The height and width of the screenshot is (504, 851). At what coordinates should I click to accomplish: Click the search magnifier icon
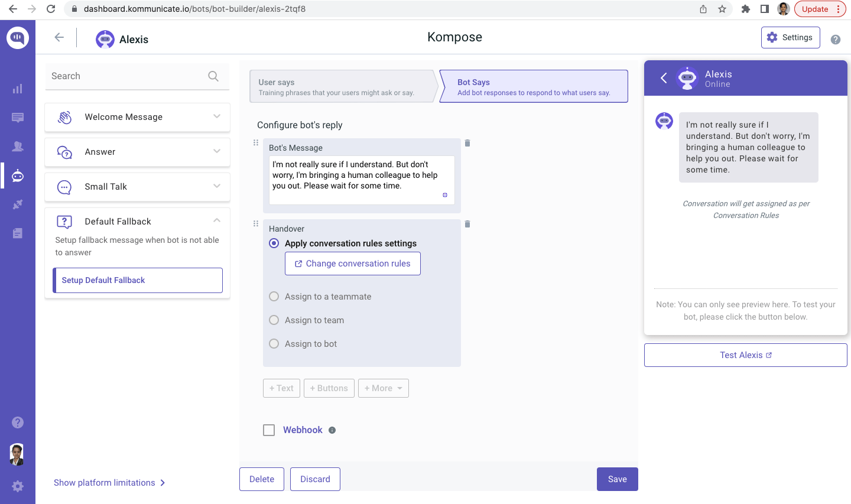pos(213,76)
